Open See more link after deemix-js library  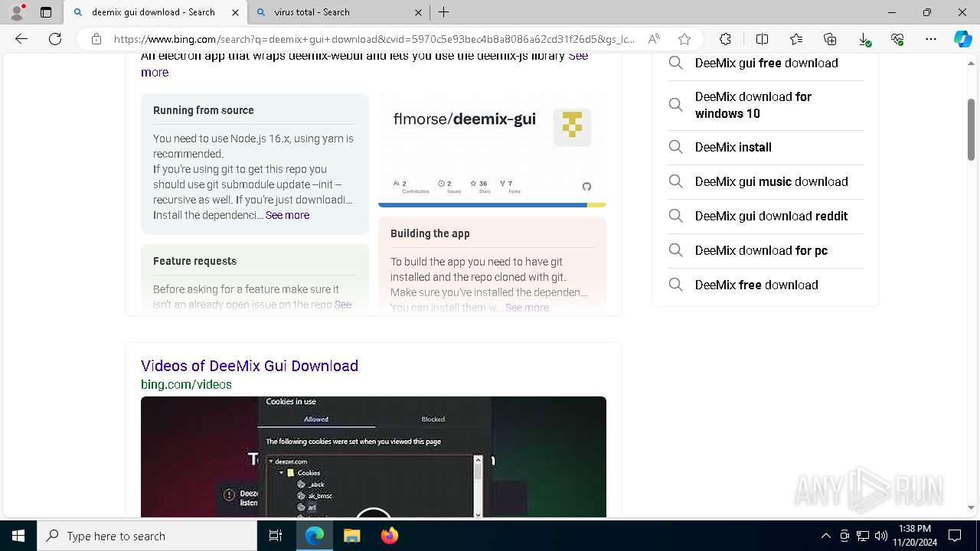[x=364, y=64]
